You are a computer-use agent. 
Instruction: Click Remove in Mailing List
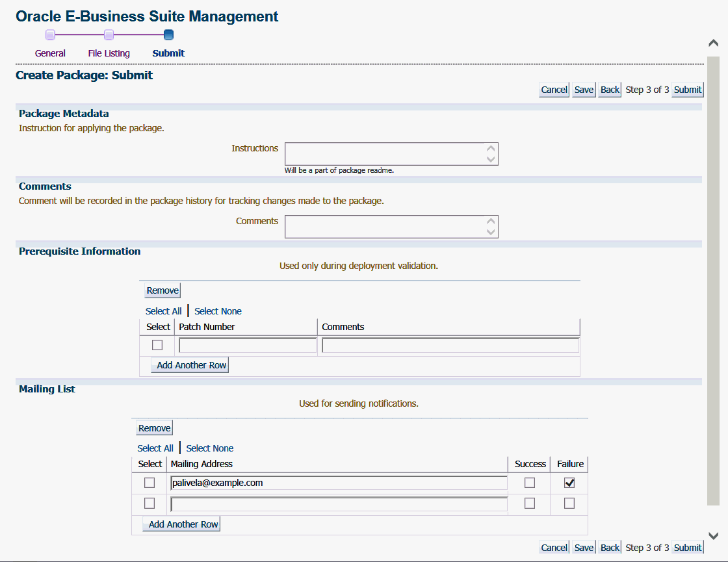155,428
